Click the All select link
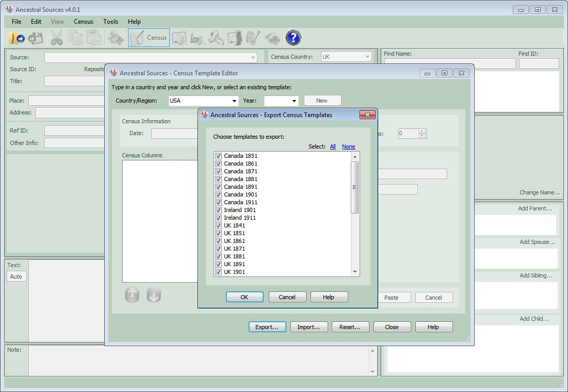Screen dimensions: 568x392 pyautogui.click(x=333, y=146)
